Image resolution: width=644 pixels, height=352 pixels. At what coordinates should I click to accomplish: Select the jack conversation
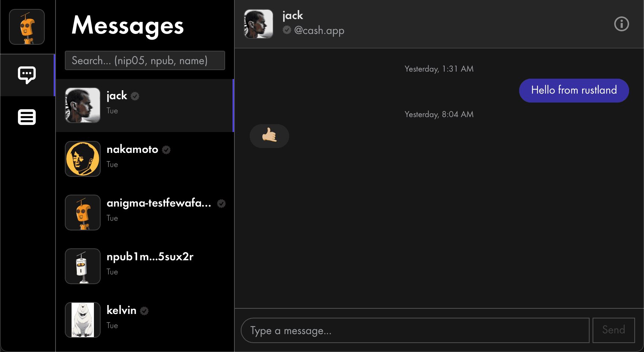click(x=145, y=106)
